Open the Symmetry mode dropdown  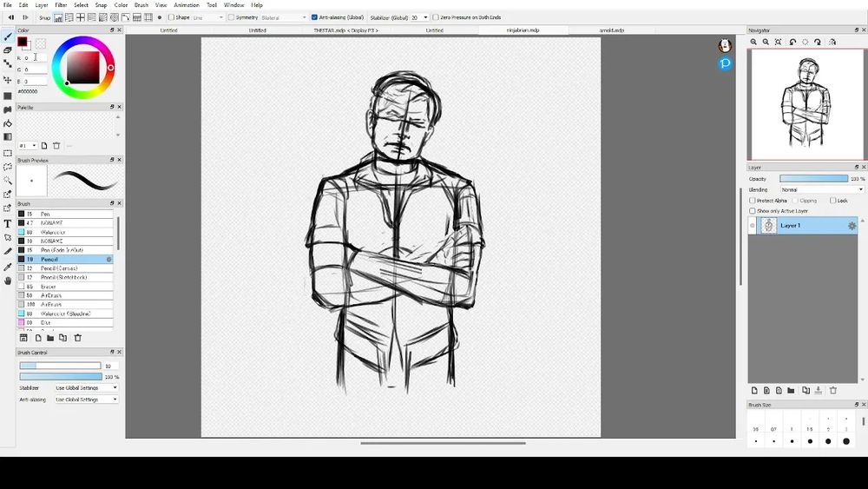284,17
